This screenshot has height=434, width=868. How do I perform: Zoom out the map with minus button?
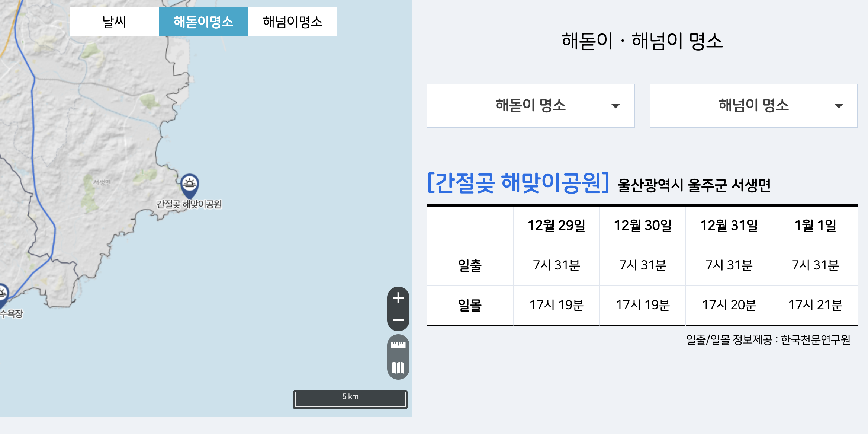click(x=398, y=320)
